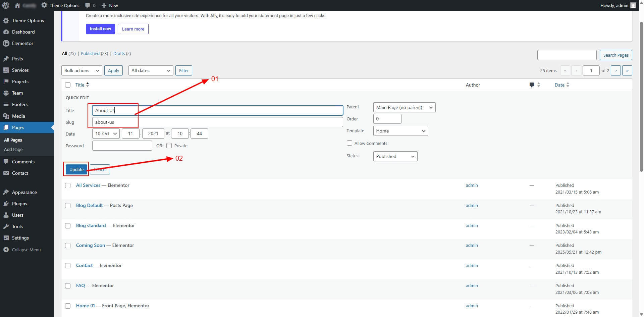Click the Collapse Menu arrow icon
This screenshot has width=644, height=317.
[6, 250]
